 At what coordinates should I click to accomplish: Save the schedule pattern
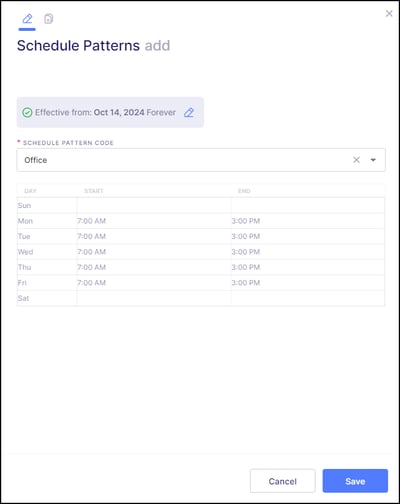(x=355, y=481)
